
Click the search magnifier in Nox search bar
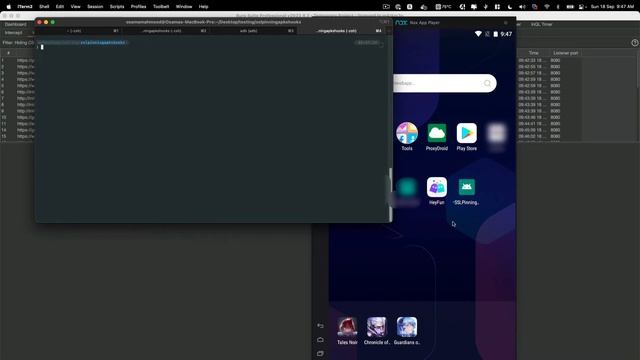click(487, 83)
